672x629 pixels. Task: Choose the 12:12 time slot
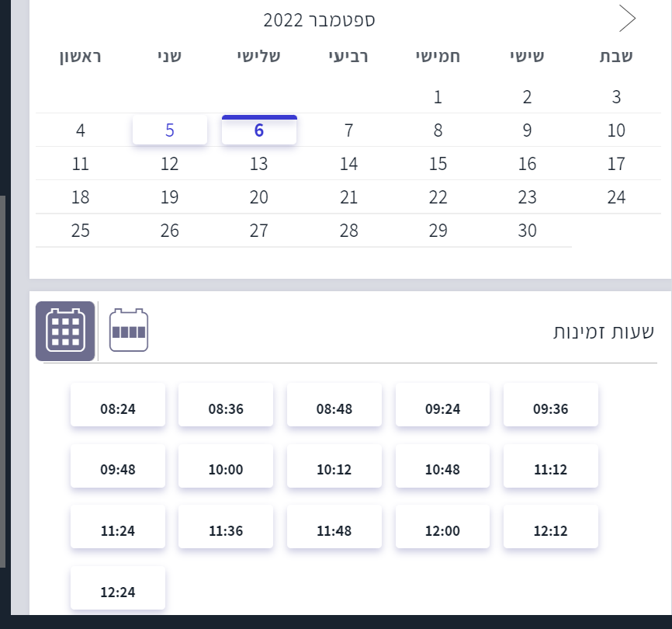(551, 531)
